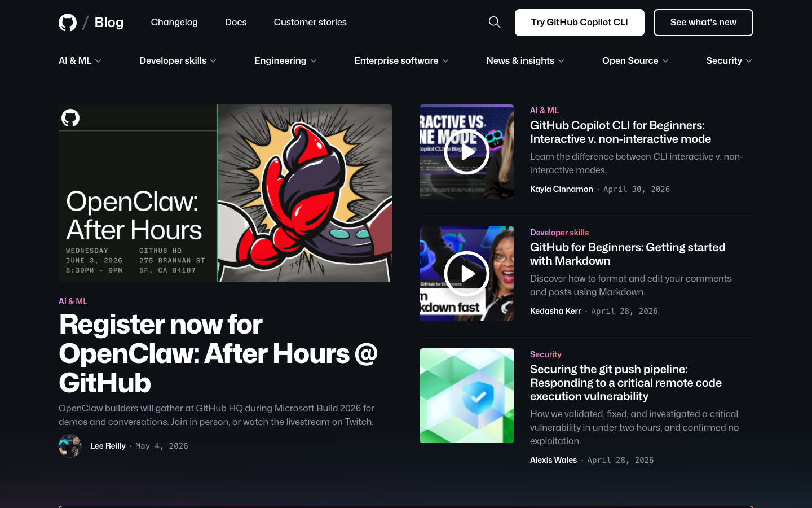
Task: Expand the AI & ML menu
Action: [80, 60]
